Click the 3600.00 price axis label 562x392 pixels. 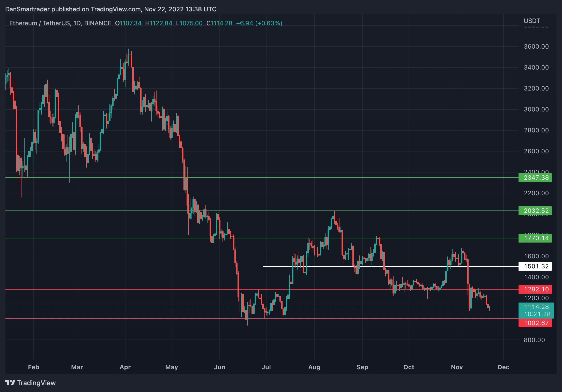(x=536, y=47)
